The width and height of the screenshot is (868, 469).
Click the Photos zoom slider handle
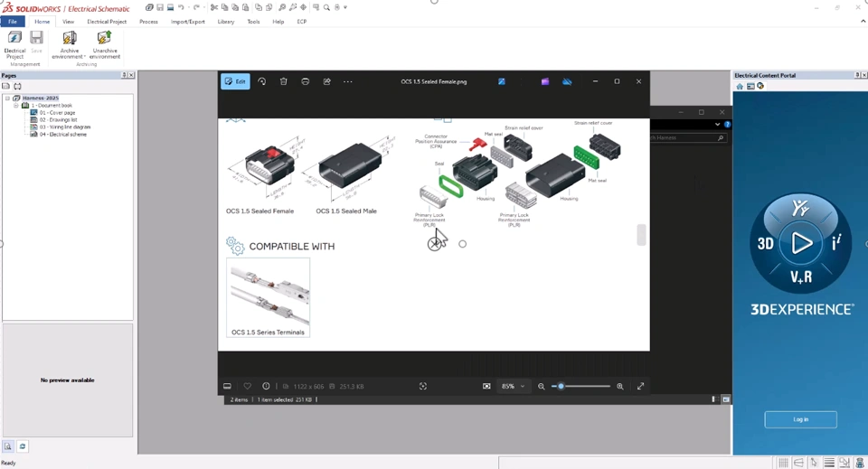tap(561, 386)
